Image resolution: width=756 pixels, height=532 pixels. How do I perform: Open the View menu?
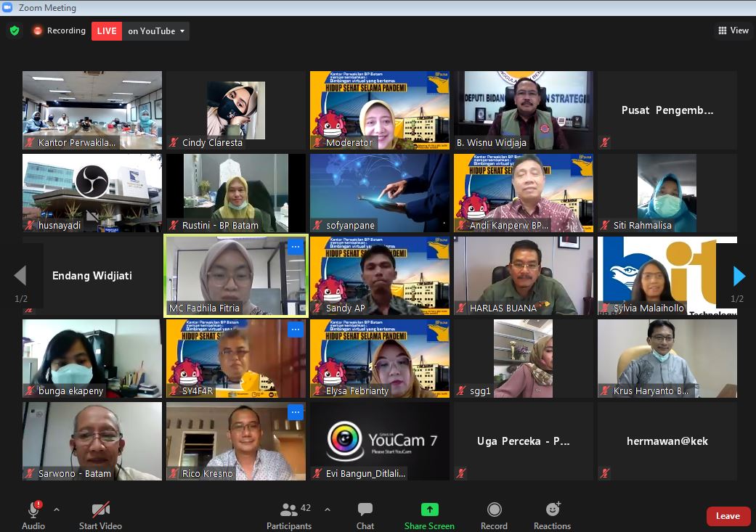tap(733, 30)
